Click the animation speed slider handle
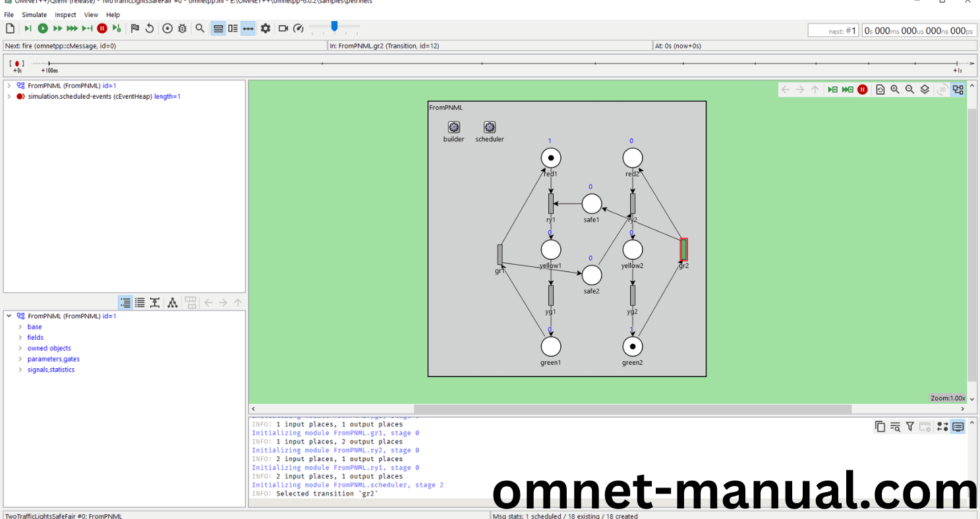980x519 pixels. (334, 26)
